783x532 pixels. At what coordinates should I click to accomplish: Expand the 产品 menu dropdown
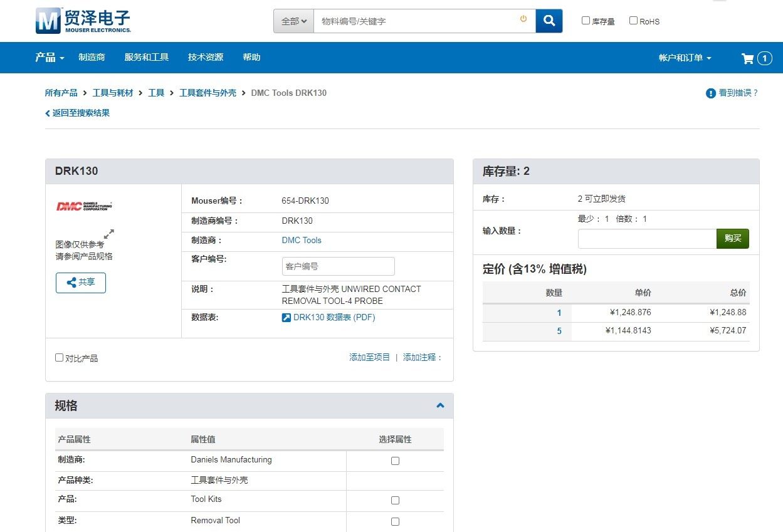tap(50, 58)
